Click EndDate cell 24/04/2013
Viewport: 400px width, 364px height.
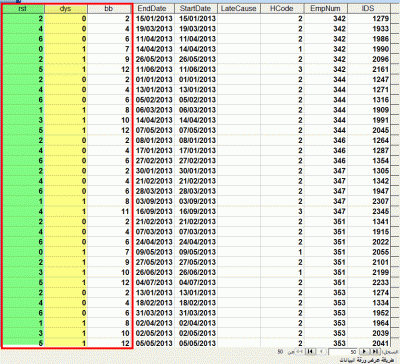click(x=154, y=242)
